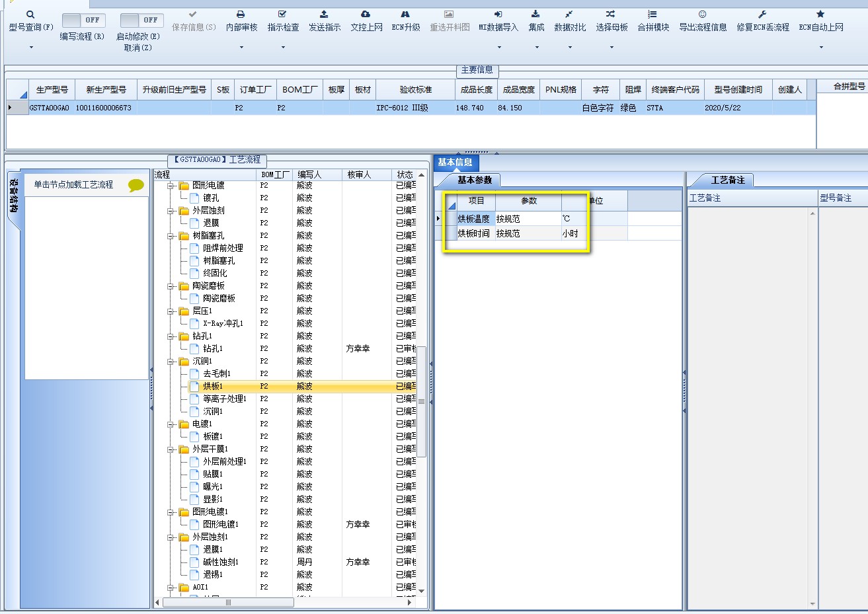
Task: Click the MI数据导入 icon
Action: [x=498, y=14]
